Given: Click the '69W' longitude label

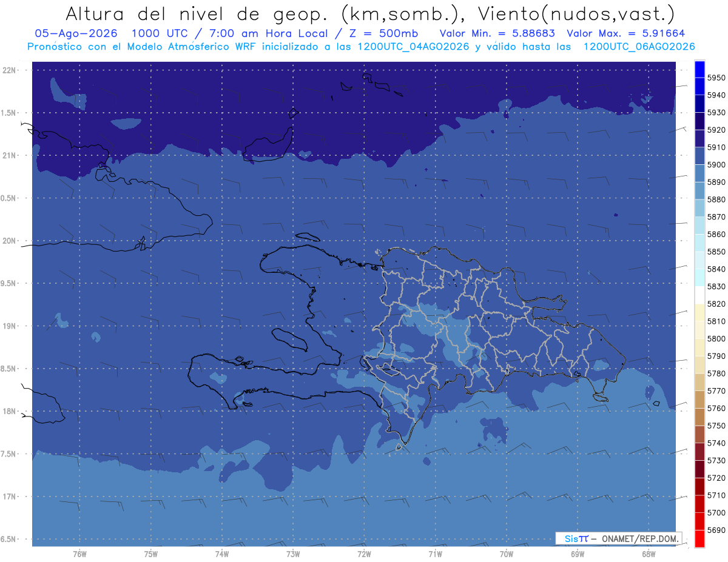Looking at the screenshot, I should (578, 554).
